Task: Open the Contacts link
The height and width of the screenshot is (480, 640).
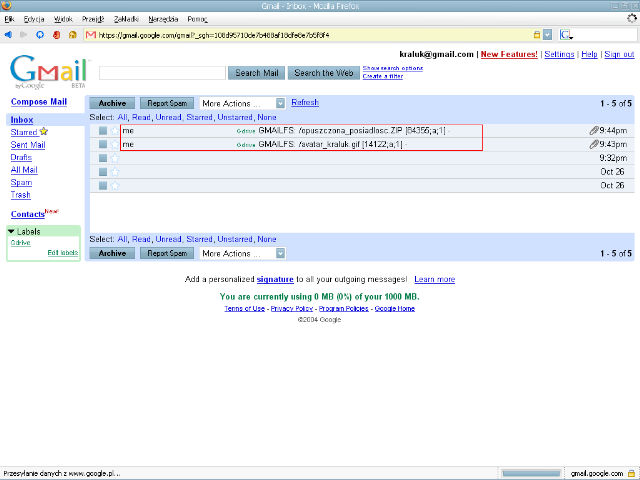Action: tap(28, 214)
